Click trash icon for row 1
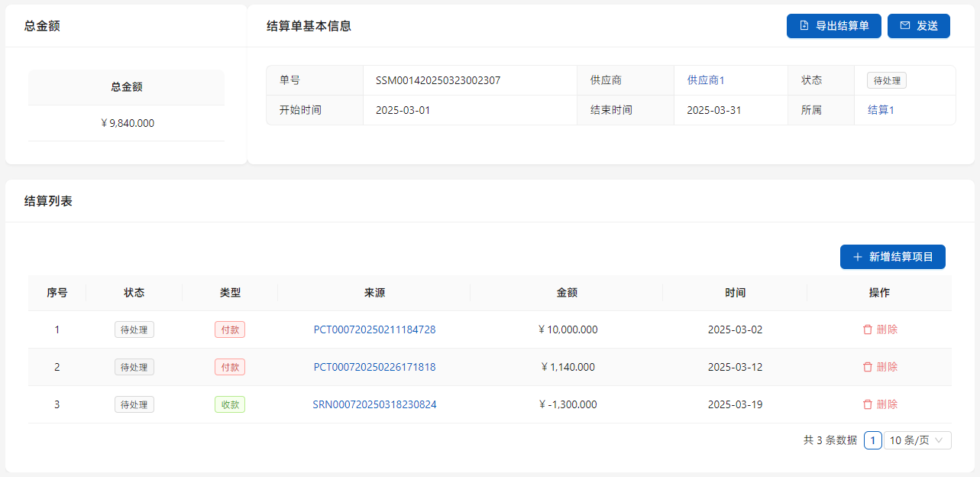The width and height of the screenshot is (980, 477). [x=867, y=329]
